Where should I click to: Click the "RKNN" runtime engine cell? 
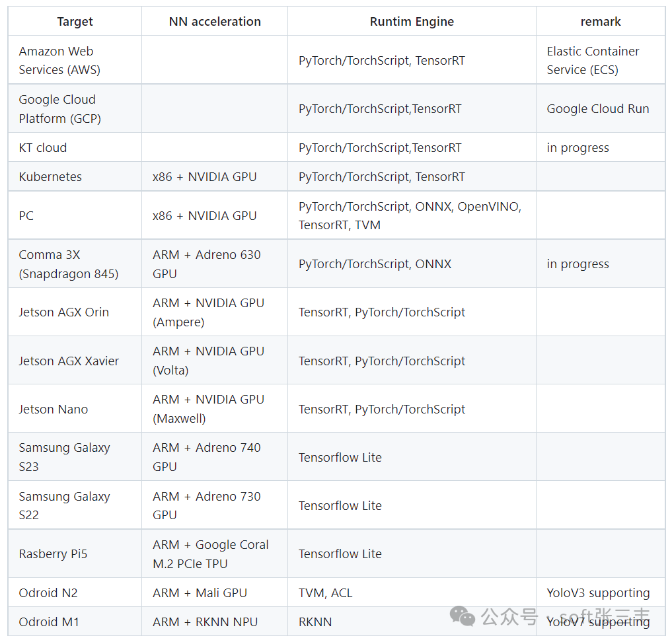[x=412, y=622]
